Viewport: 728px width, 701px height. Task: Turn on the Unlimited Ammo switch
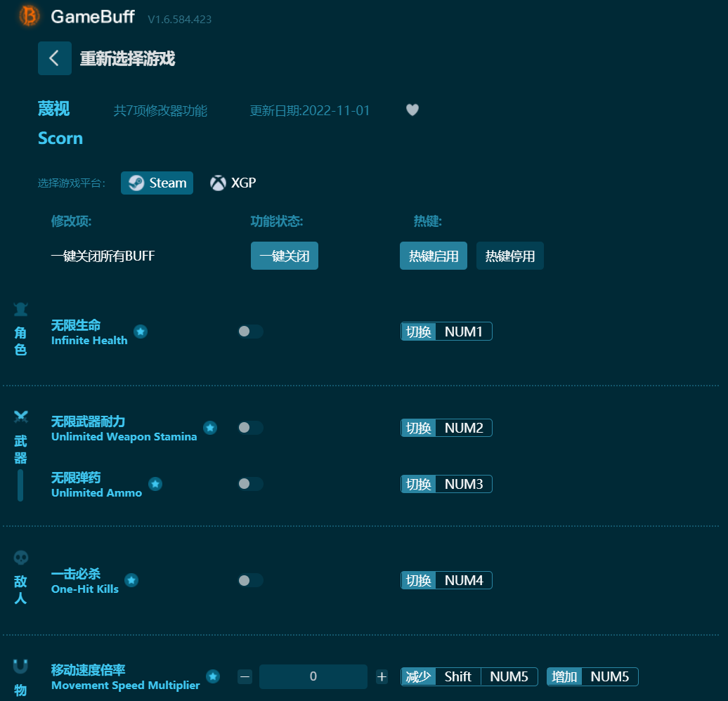(250, 484)
